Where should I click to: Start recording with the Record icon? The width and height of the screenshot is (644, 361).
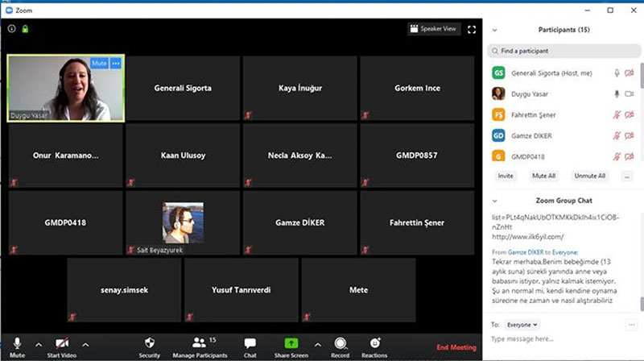pos(340,342)
